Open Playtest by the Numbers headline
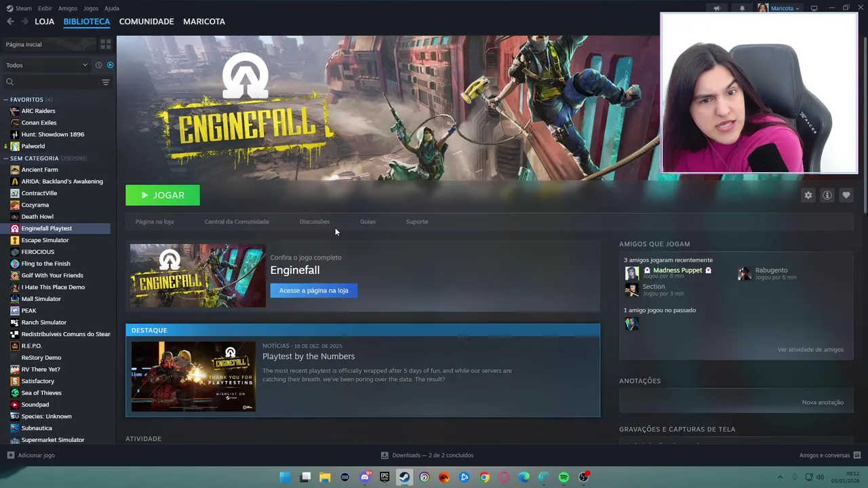868x488 pixels. [309, 357]
